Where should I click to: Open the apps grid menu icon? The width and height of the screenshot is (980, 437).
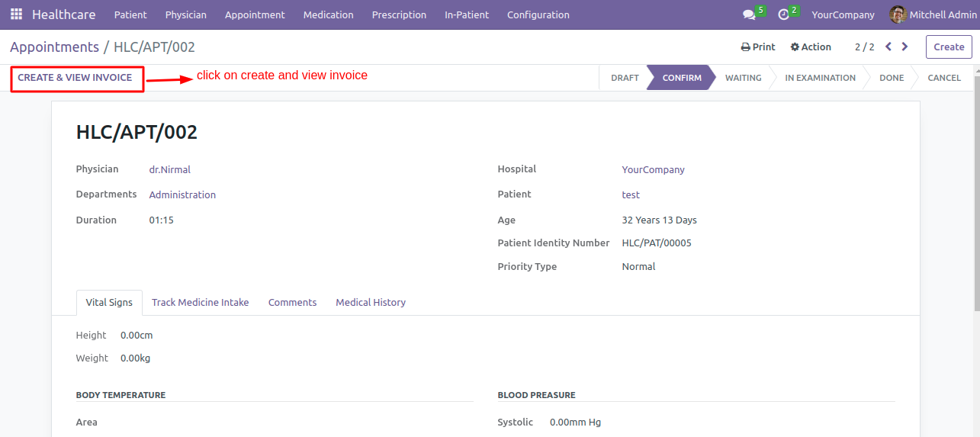tap(16, 14)
